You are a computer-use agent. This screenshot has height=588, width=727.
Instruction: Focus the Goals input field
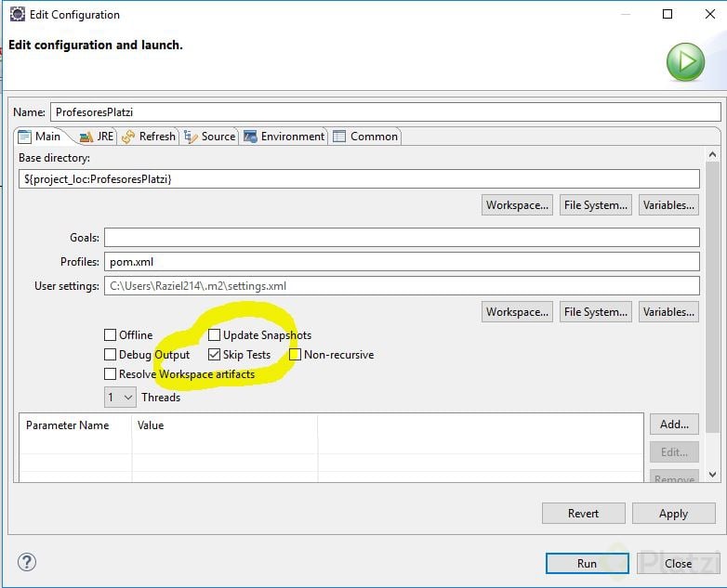(402, 237)
